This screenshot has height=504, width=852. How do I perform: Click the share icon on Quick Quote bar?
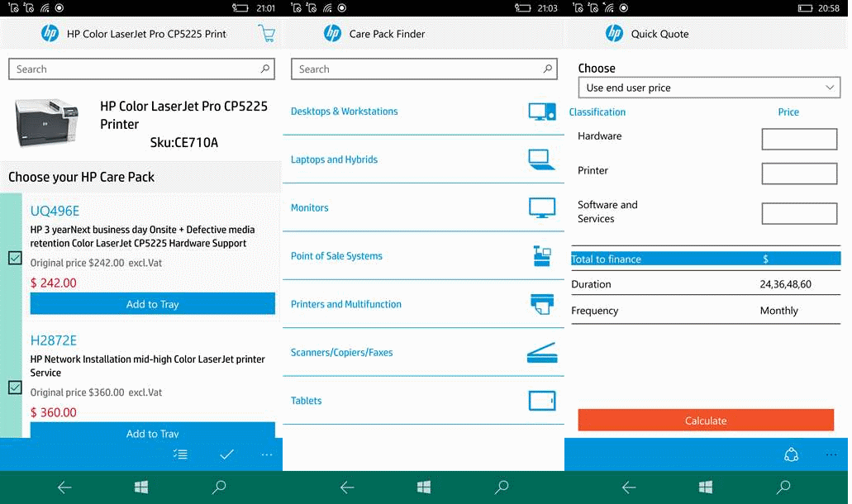792,454
